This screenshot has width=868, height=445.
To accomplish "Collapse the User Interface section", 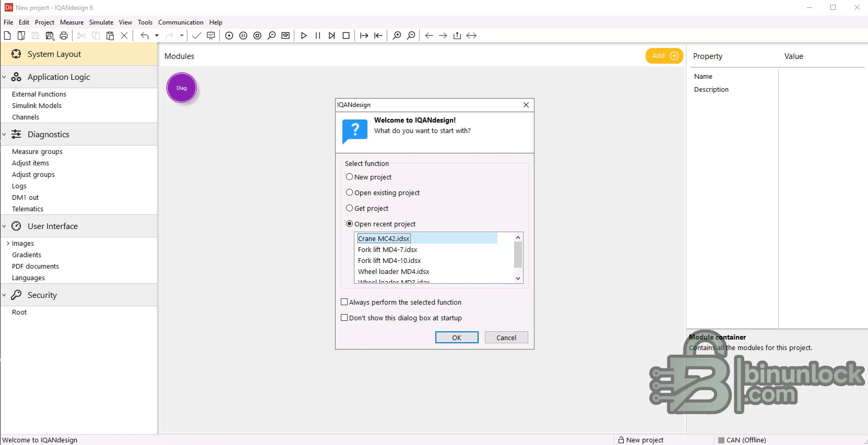I will click(x=4, y=226).
